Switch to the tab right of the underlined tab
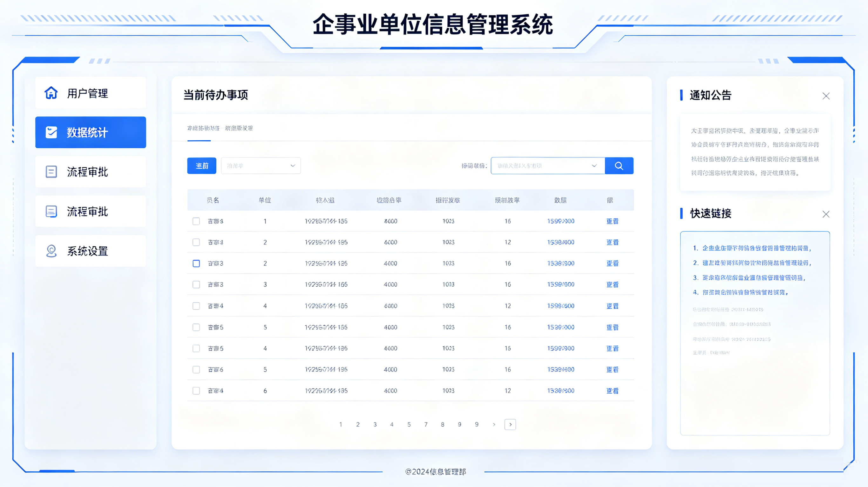This screenshot has width=868, height=487. (239, 128)
